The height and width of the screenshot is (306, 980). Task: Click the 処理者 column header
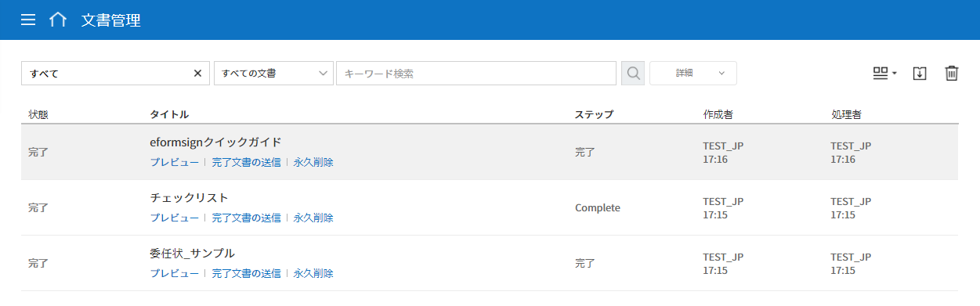846,114
